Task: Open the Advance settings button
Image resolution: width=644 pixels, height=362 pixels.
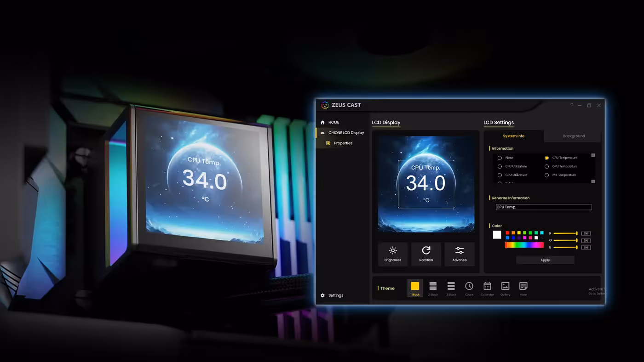Action: (459, 254)
